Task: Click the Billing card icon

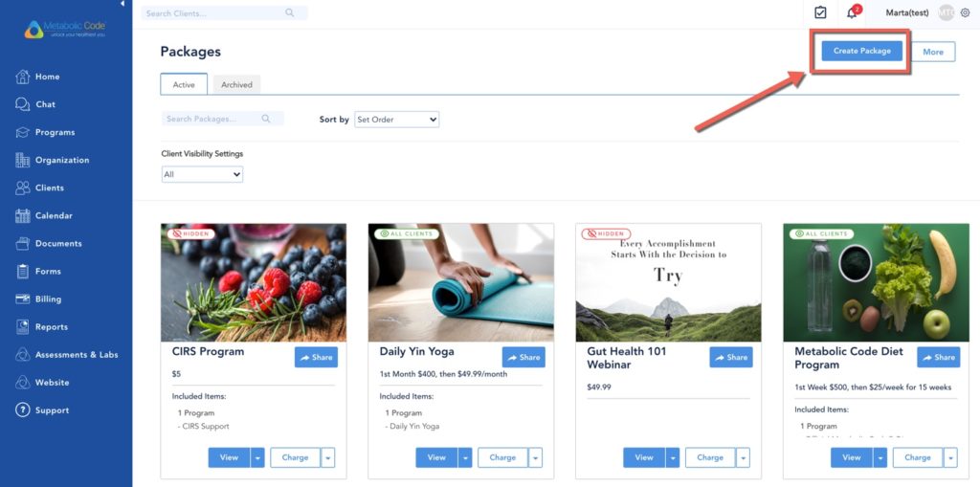Action: click(23, 299)
